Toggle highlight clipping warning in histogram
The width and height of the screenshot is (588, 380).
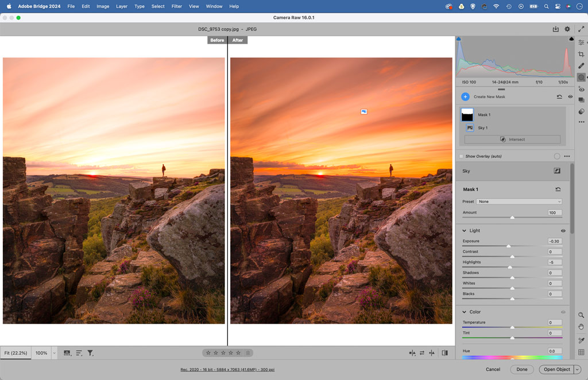click(571, 39)
